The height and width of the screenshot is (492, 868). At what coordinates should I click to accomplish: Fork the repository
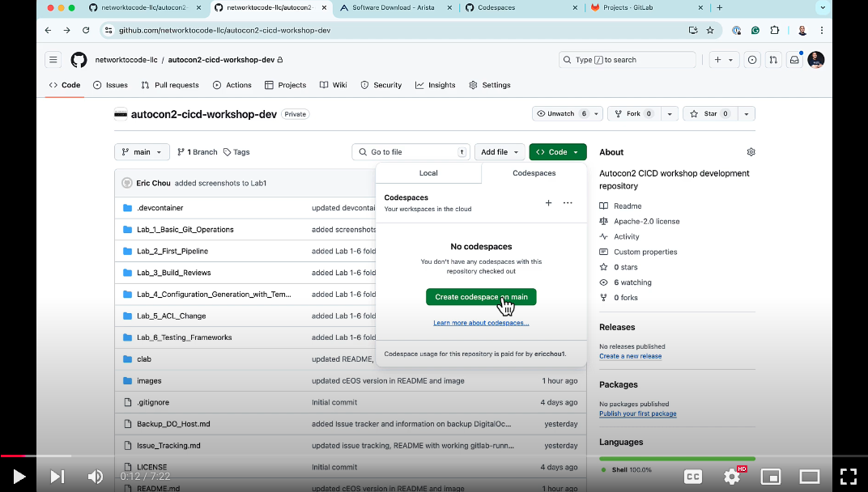pos(633,114)
